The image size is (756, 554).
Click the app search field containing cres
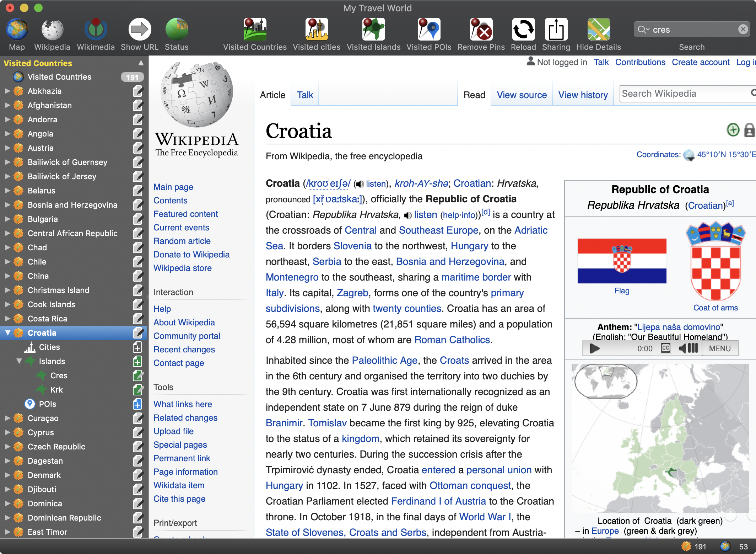click(x=692, y=30)
